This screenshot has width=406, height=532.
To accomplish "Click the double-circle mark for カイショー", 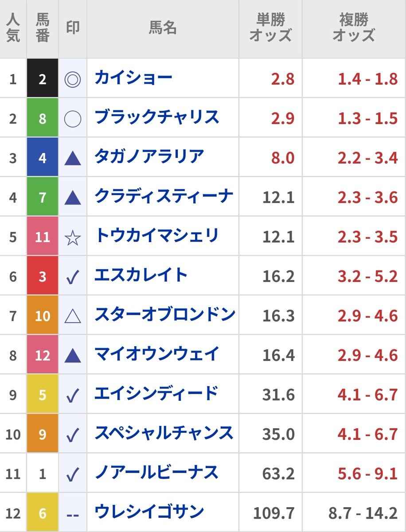I will [x=73, y=80].
